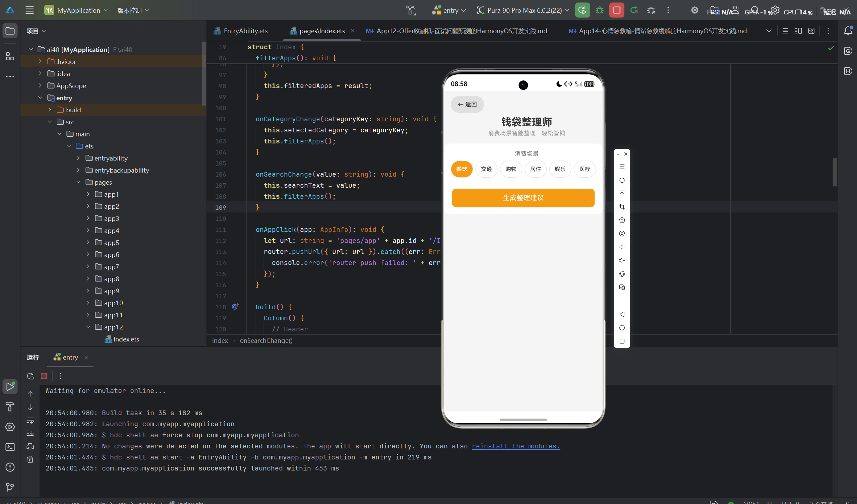This screenshot has height=504, width=857.
Task: Open the main hamburger menu
Action: tap(29, 10)
